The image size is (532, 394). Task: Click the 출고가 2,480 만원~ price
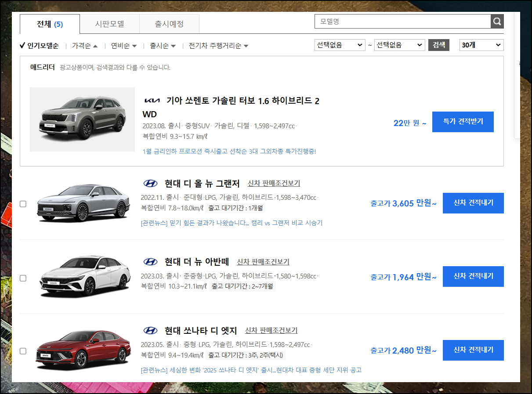[403, 351]
